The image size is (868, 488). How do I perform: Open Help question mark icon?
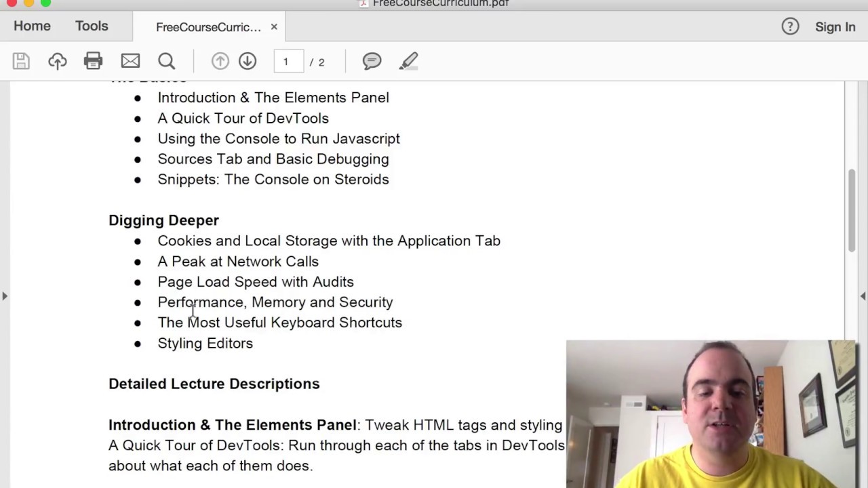point(790,26)
